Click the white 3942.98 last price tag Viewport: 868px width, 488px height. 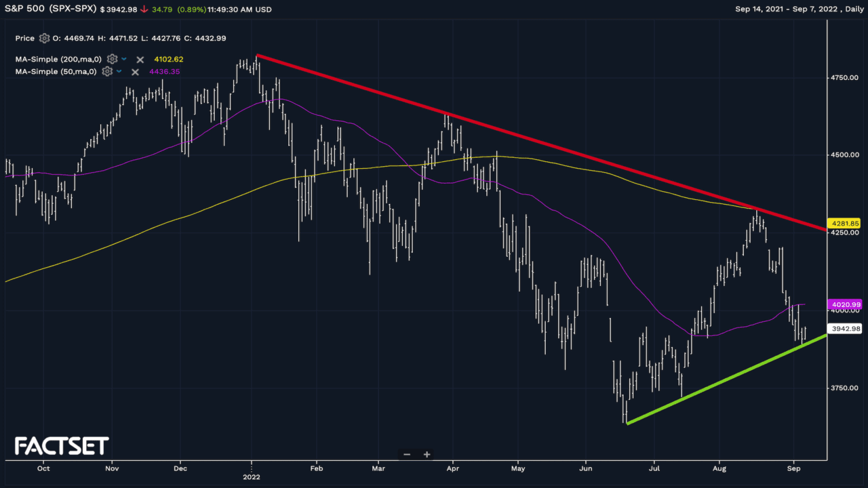[845, 329]
